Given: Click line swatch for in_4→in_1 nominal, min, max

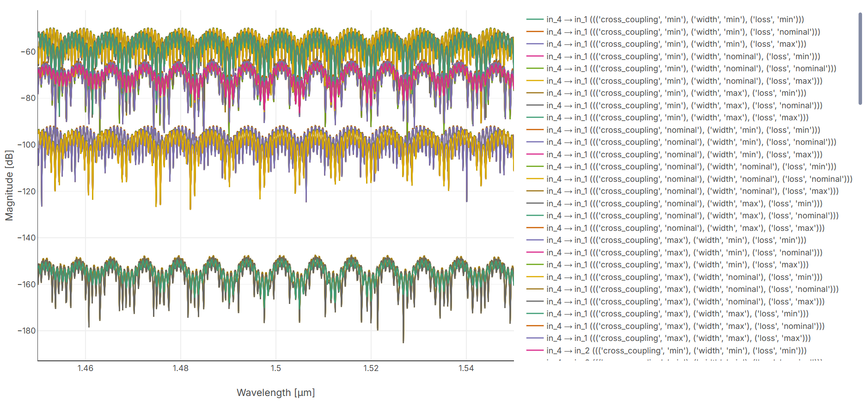Looking at the screenshot, I should coord(535,155).
